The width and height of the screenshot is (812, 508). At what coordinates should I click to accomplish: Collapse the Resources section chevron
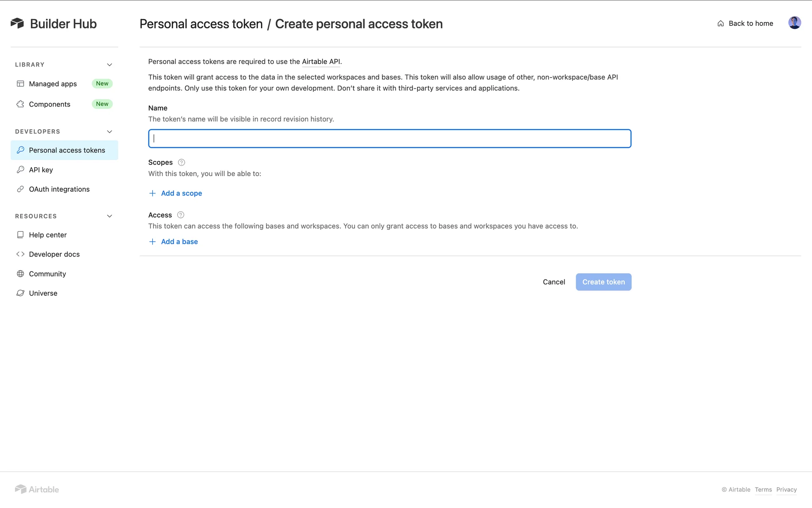click(x=110, y=216)
